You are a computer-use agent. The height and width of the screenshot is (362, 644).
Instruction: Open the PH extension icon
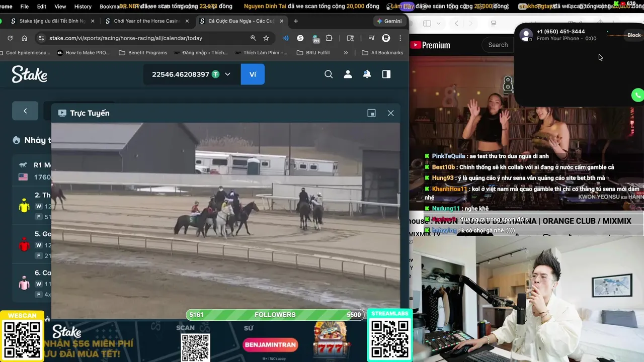(315, 38)
